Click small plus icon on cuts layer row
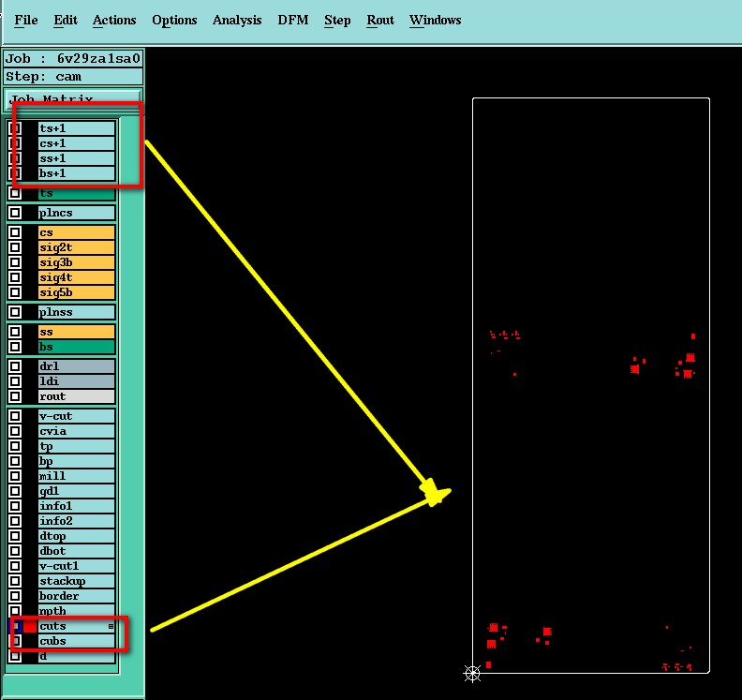742x700 pixels. (111, 626)
